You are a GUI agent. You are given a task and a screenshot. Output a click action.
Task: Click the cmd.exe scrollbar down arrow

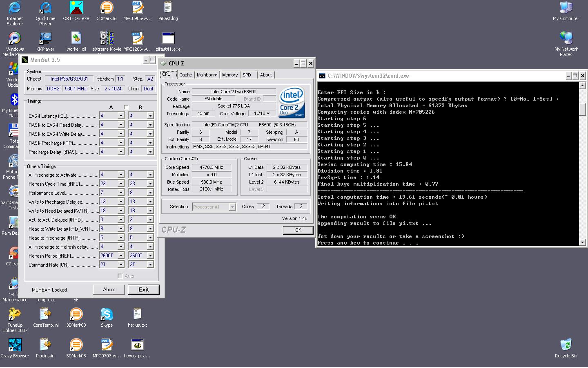pyautogui.click(x=583, y=242)
